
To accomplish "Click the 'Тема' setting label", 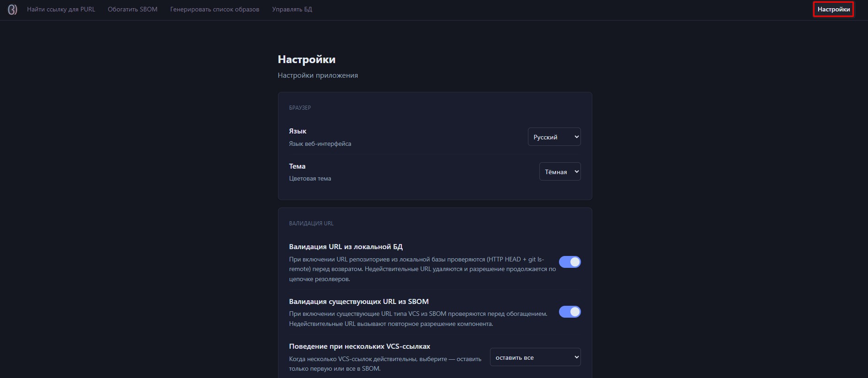I will tap(297, 166).
